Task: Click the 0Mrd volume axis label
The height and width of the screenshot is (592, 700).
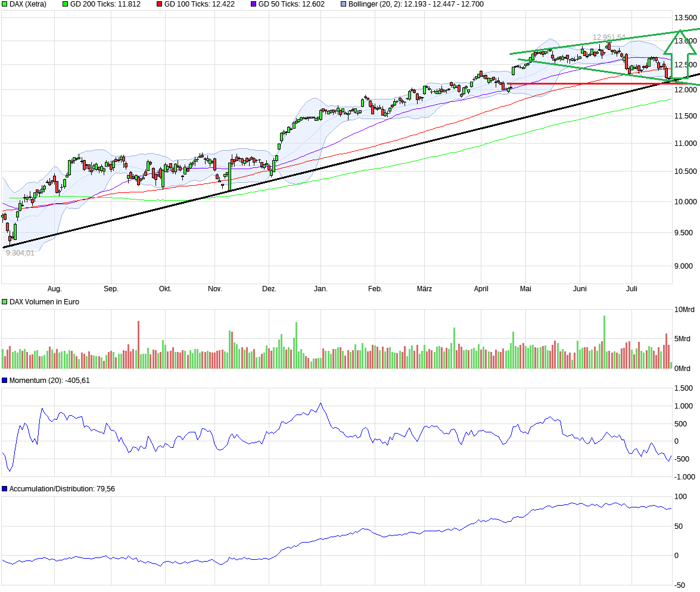Action: coord(682,369)
